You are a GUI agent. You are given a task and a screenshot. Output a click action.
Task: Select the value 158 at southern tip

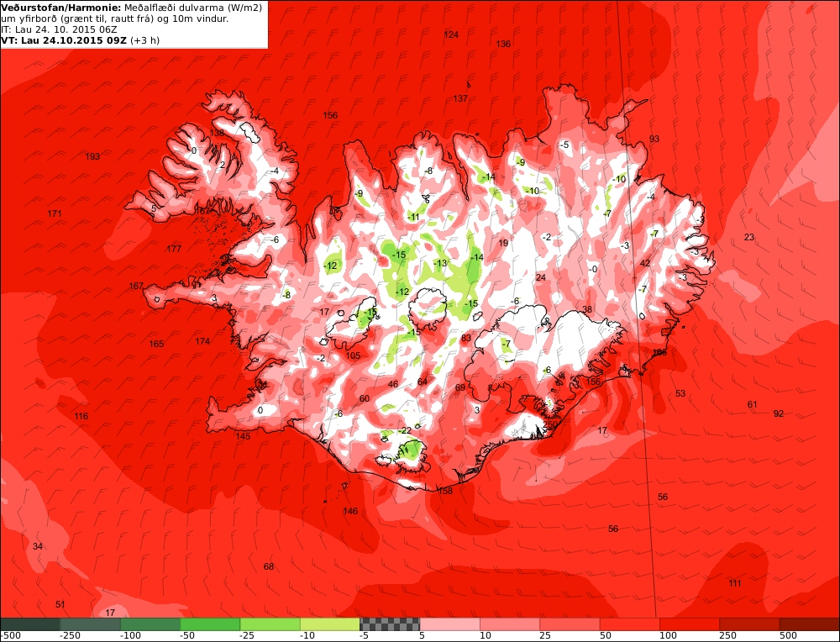[445, 491]
